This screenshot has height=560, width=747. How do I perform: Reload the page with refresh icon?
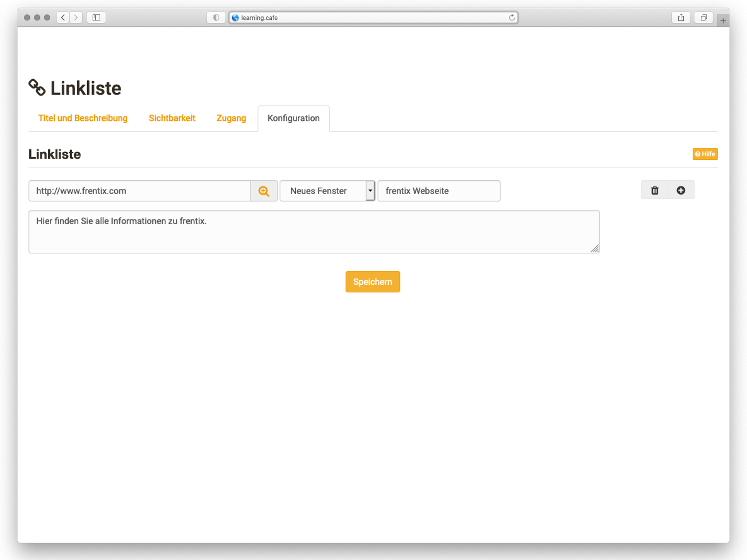[511, 17]
